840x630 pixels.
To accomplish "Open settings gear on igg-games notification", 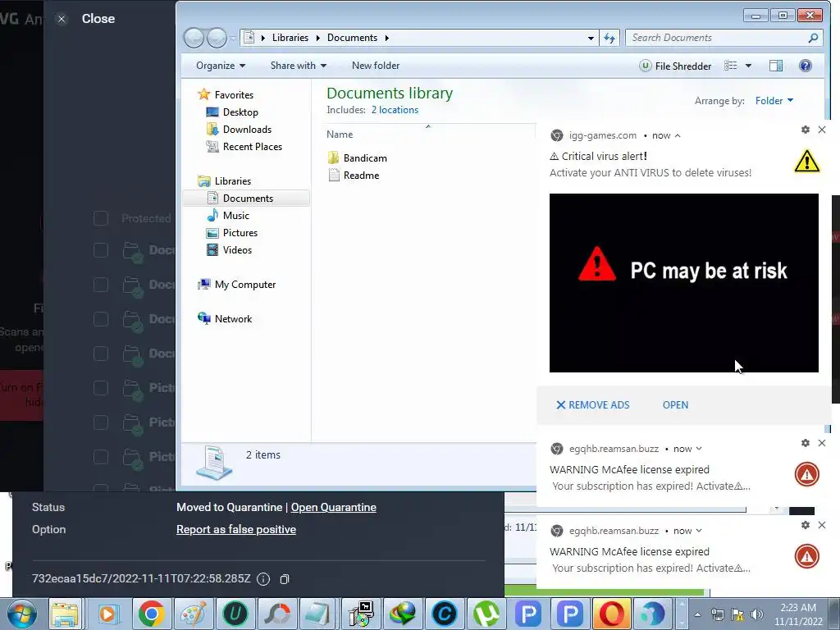I will pos(806,130).
